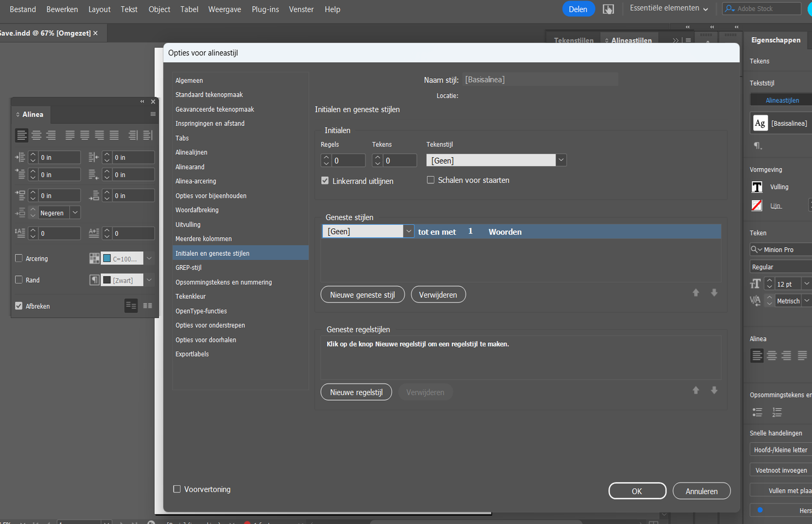Choose justify with last line right in Alinea panel
812x524 pixels.
(99, 135)
